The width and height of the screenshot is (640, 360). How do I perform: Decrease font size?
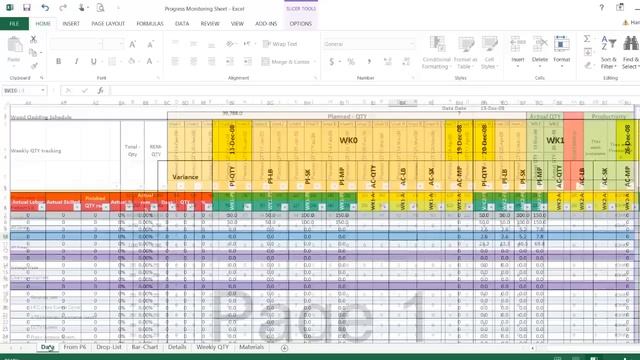[x=150, y=44]
